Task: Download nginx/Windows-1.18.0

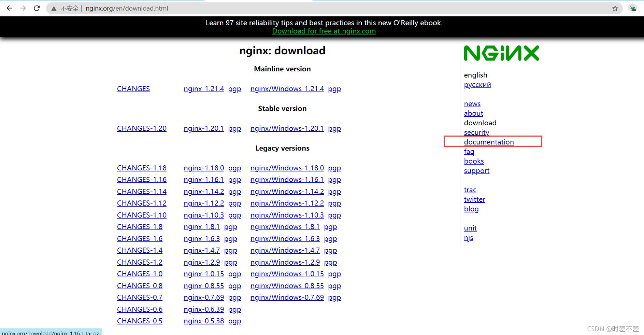Action: [287, 168]
